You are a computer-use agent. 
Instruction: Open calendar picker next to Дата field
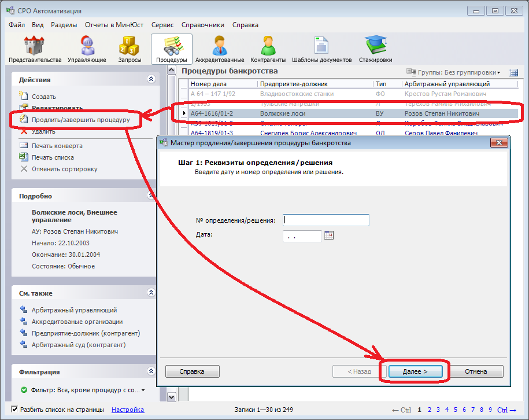click(330, 235)
